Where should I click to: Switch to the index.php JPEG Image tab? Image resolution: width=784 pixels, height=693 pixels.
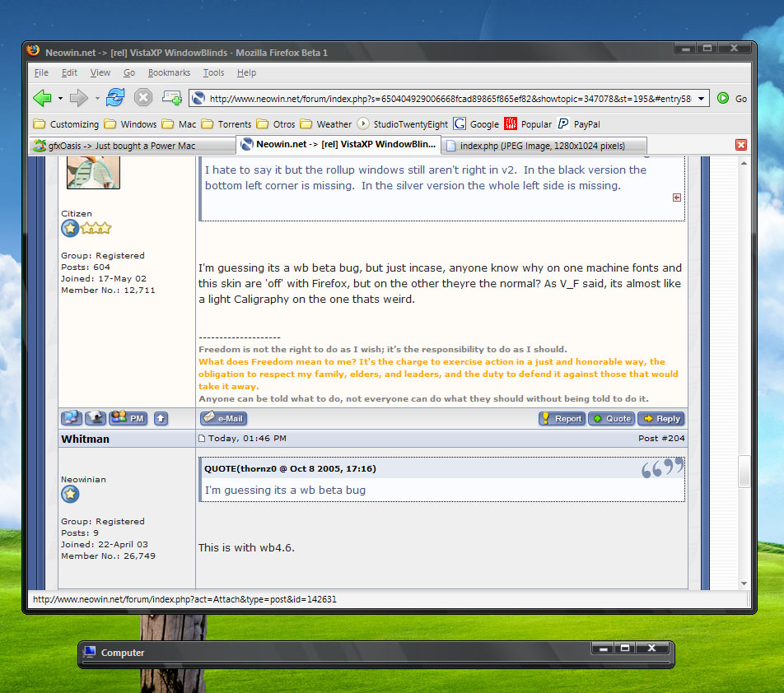(x=544, y=146)
